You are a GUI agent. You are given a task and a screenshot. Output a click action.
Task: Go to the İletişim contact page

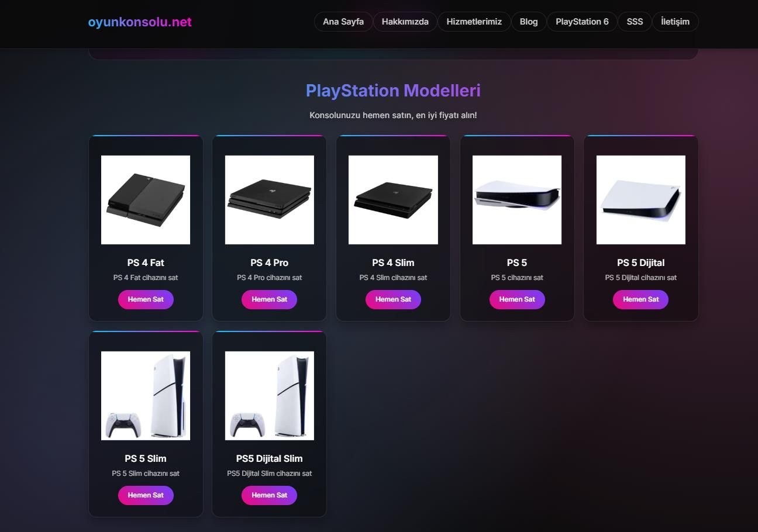point(675,22)
